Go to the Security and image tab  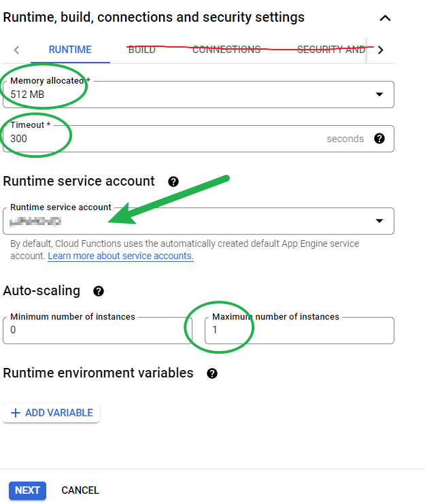pyautogui.click(x=331, y=50)
